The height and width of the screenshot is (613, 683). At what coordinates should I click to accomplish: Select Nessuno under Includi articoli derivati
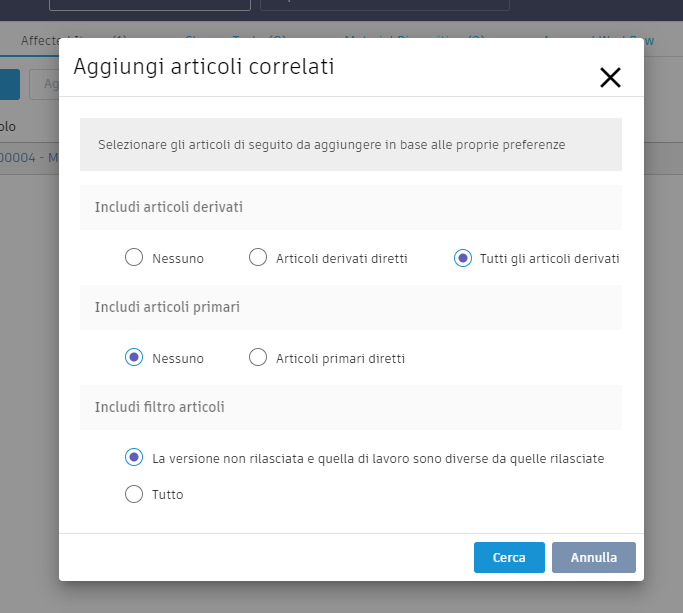134,257
